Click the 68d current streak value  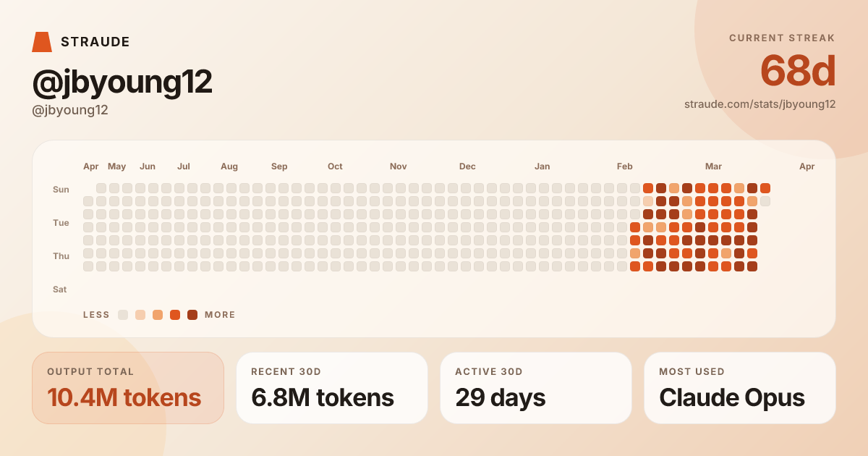798,71
